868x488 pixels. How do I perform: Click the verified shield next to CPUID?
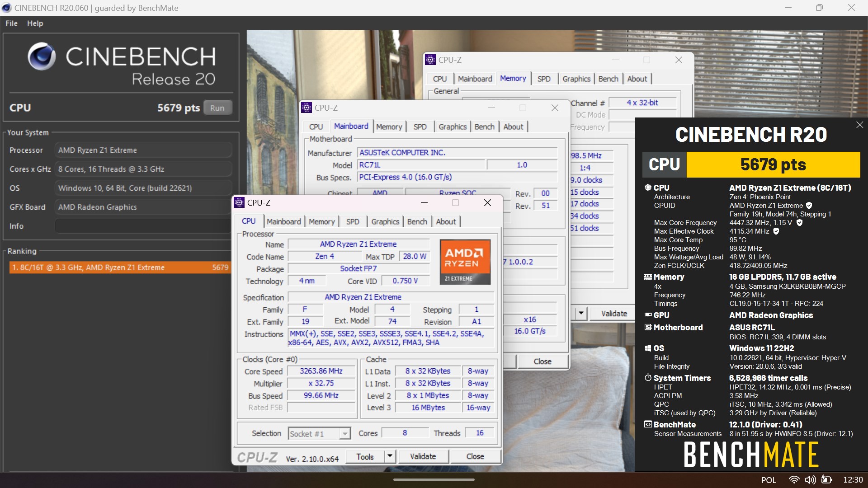(x=809, y=206)
